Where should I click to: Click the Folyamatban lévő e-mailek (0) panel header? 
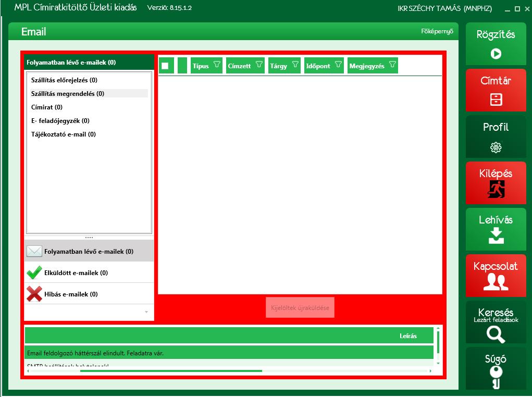point(89,63)
